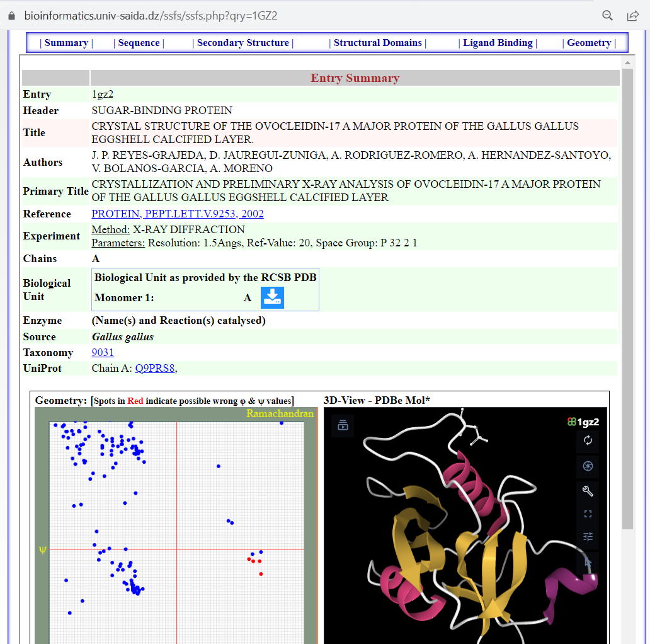650x644 pixels.
Task: Click the browser zoom magnifier icon
Action: 607,16
